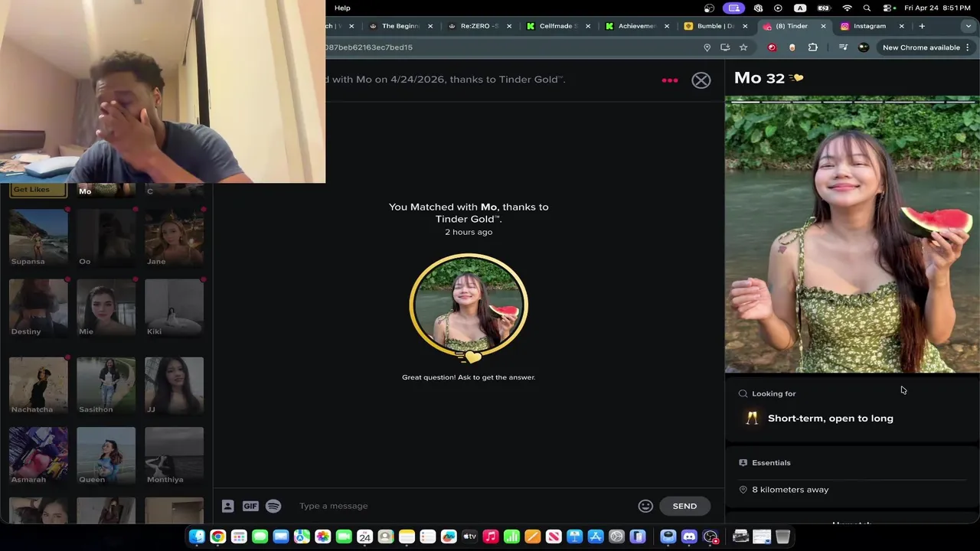Click the red round extension icon in toolbar
980x551 pixels.
772,47
